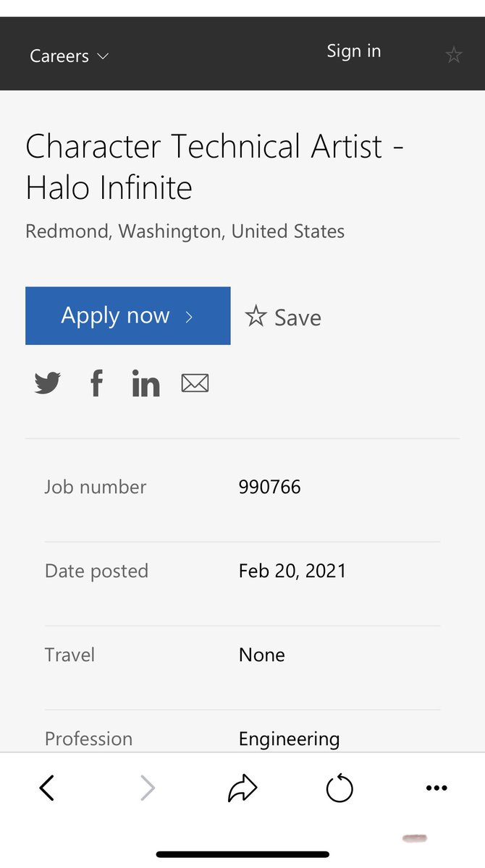Tap the Character Technical Artist title

tap(214, 167)
